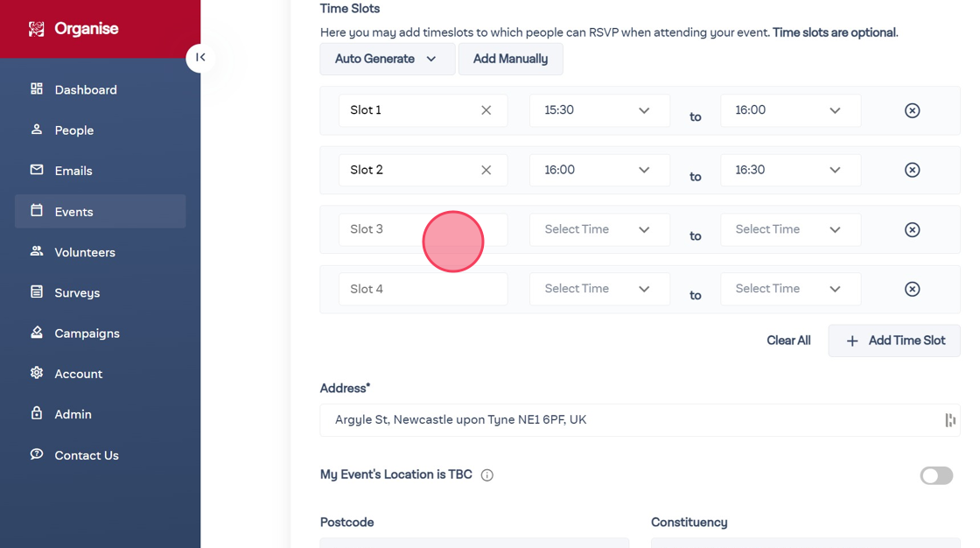Click the Clear All link
Image resolution: width=980 pixels, height=548 pixels.
(788, 341)
